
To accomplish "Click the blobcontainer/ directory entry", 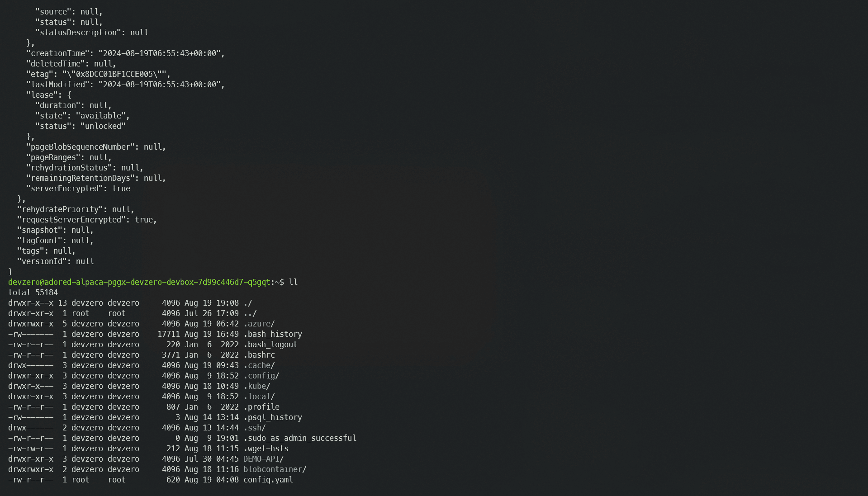I will (275, 469).
